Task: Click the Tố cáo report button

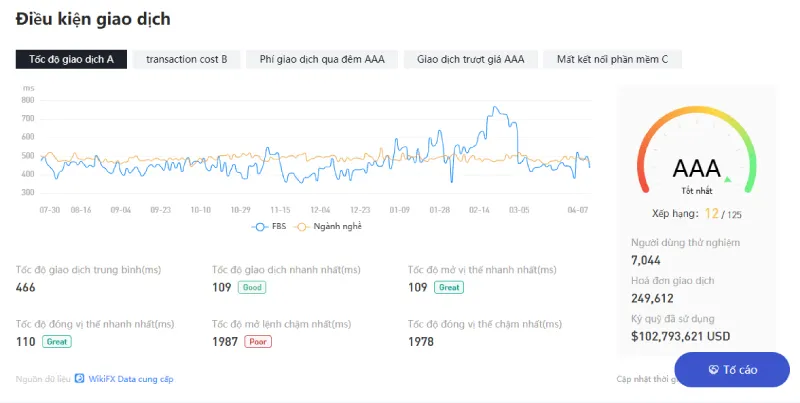Action: tap(732, 370)
